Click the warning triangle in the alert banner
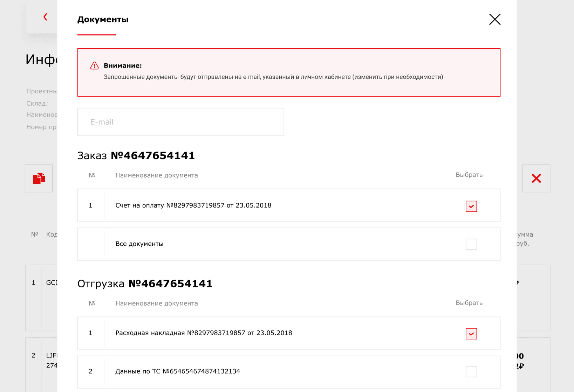The height and width of the screenshot is (392, 574). 94,66
